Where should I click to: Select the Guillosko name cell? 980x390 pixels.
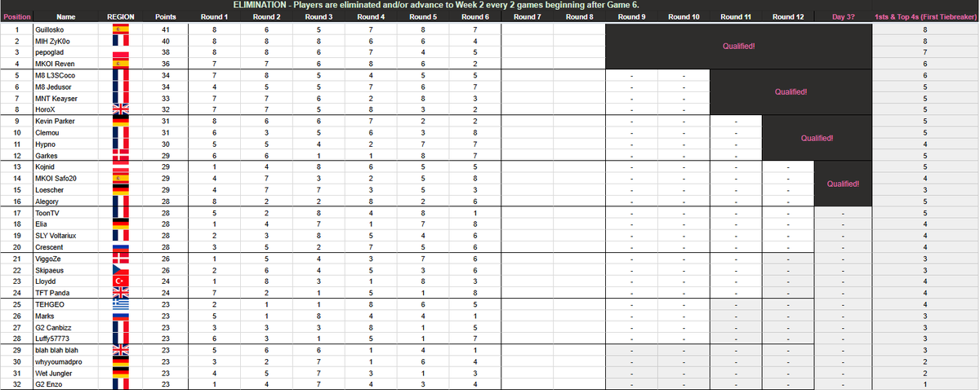[x=66, y=29]
